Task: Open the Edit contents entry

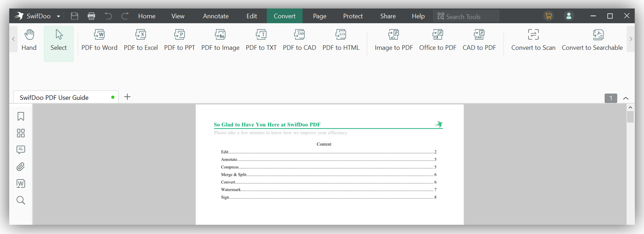Action: click(x=329, y=152)
